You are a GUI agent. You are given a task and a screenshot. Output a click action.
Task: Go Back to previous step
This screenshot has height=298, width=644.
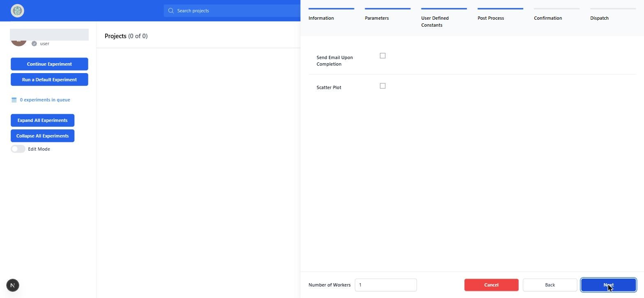click(550, 285)
